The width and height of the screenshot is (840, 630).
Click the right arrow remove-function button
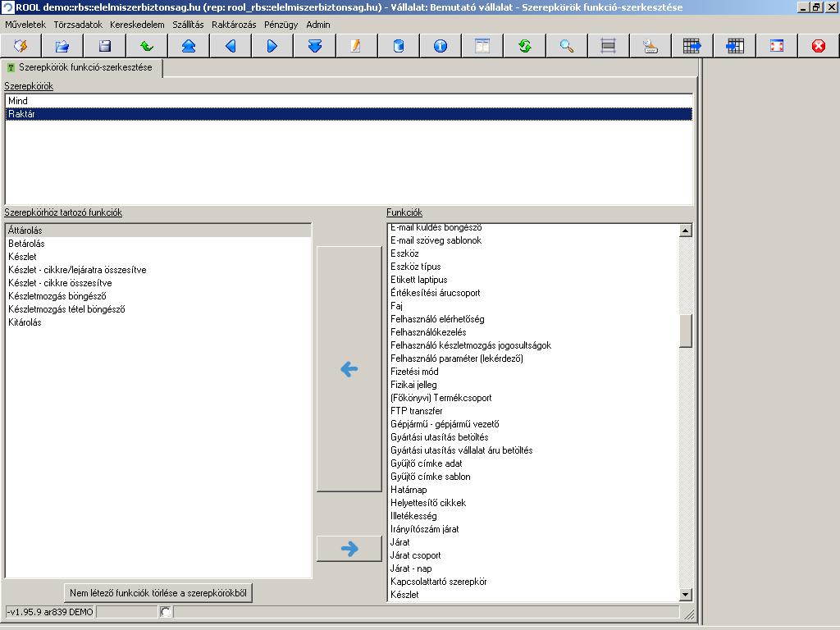point(349,549)
